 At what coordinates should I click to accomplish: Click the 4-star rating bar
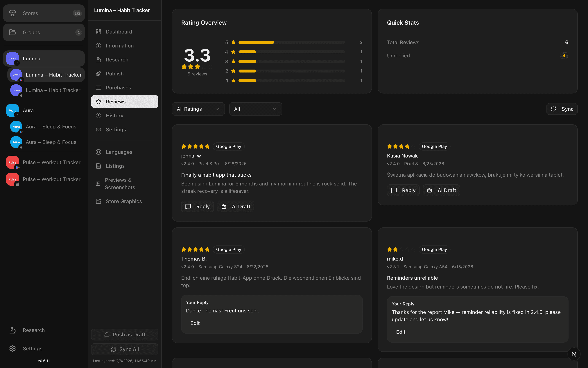coord(292,52)
